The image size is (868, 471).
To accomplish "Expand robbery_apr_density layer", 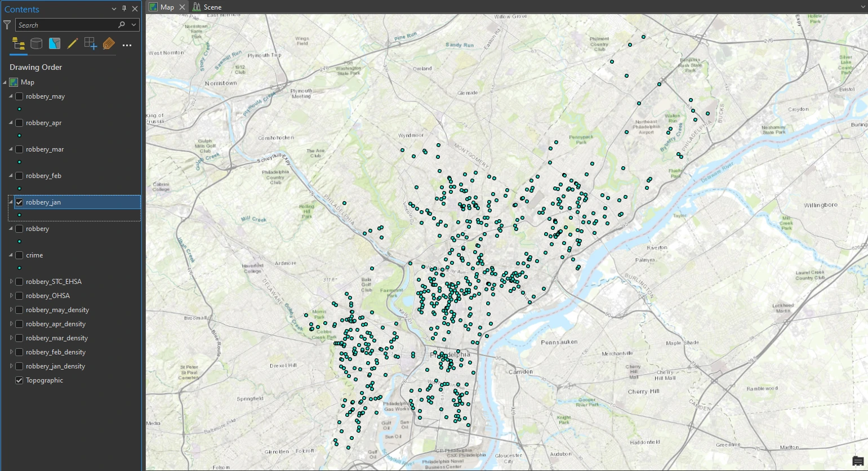I will pos(11,324).
